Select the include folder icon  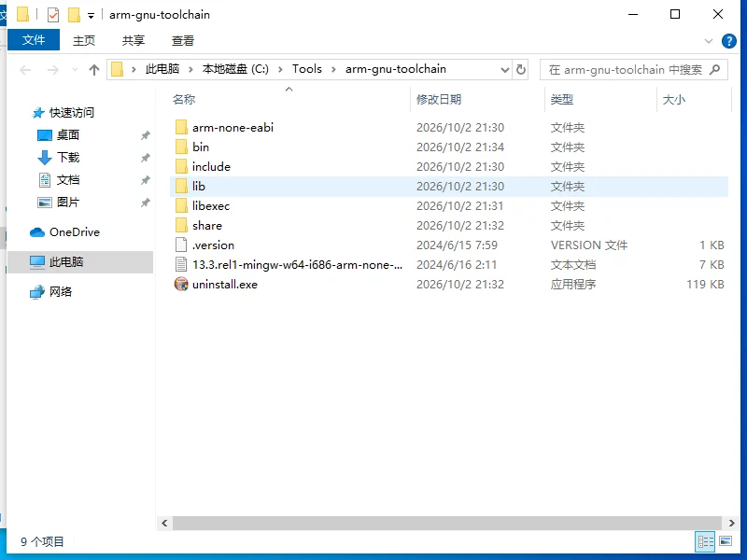click(181, 166)
